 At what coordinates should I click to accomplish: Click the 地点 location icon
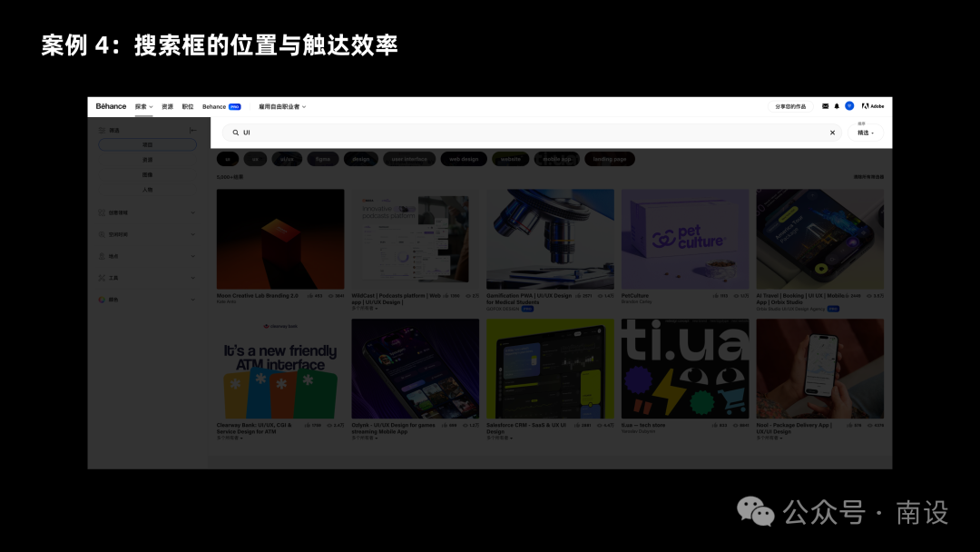tap(102, 256)
